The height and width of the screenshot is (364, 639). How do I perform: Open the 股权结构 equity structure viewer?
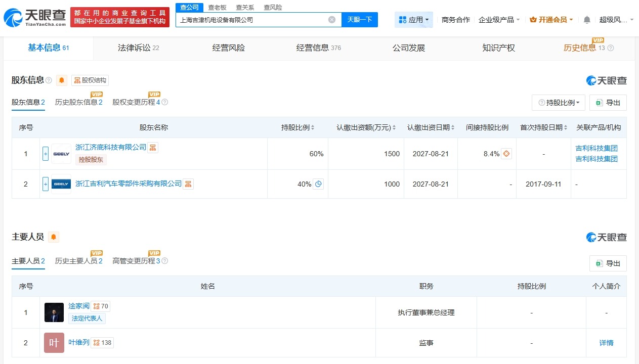(90, 80)
